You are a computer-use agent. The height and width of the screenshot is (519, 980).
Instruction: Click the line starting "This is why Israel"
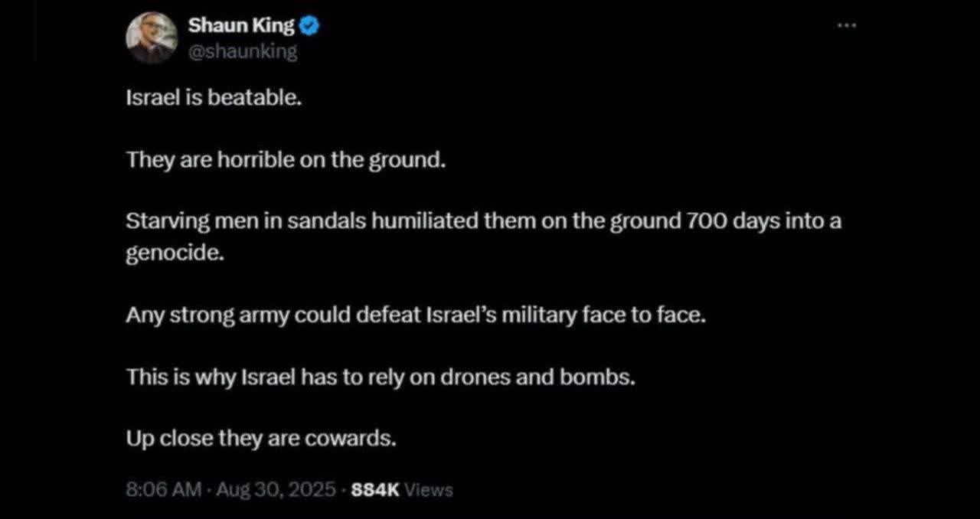pos(381,377)
